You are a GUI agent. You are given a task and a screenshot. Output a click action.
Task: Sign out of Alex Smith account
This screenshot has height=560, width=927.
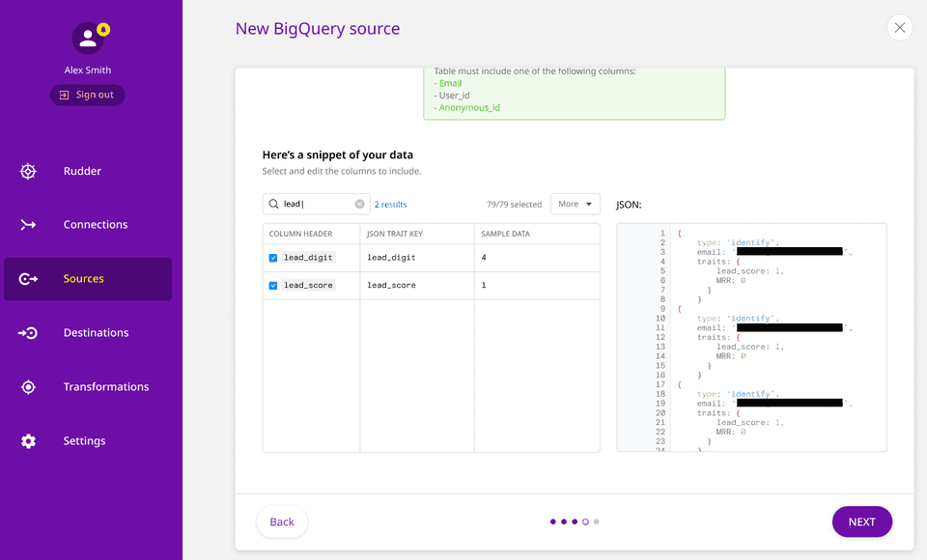pos(88,95)
